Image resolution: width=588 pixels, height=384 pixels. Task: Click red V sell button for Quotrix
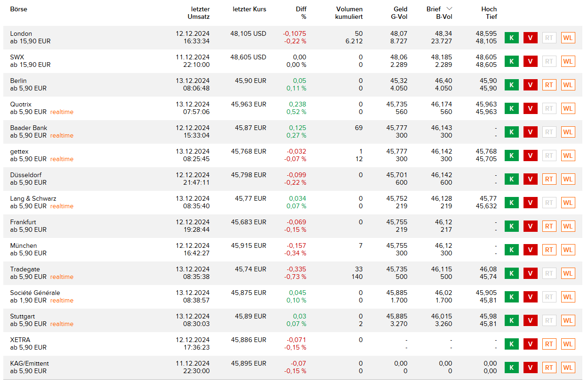coord(530,108)
